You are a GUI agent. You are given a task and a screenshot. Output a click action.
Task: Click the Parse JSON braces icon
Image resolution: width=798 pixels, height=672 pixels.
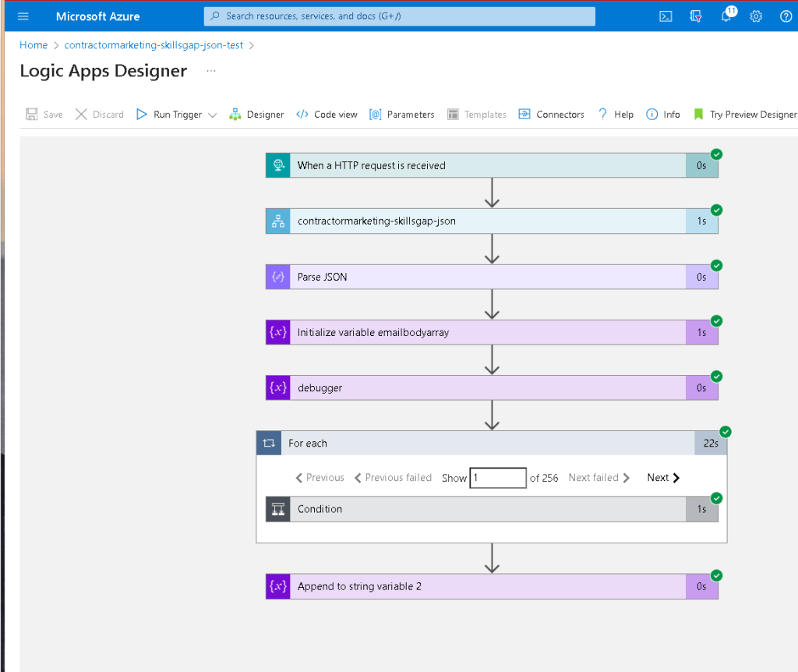point(278,277)
